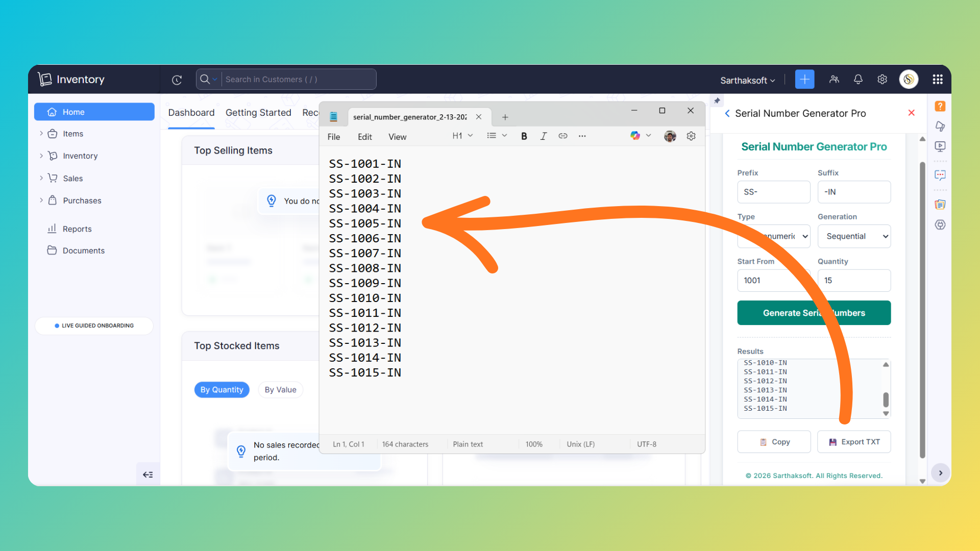
Task: Open the Notepad File menu
Action: tap(333, 137)
